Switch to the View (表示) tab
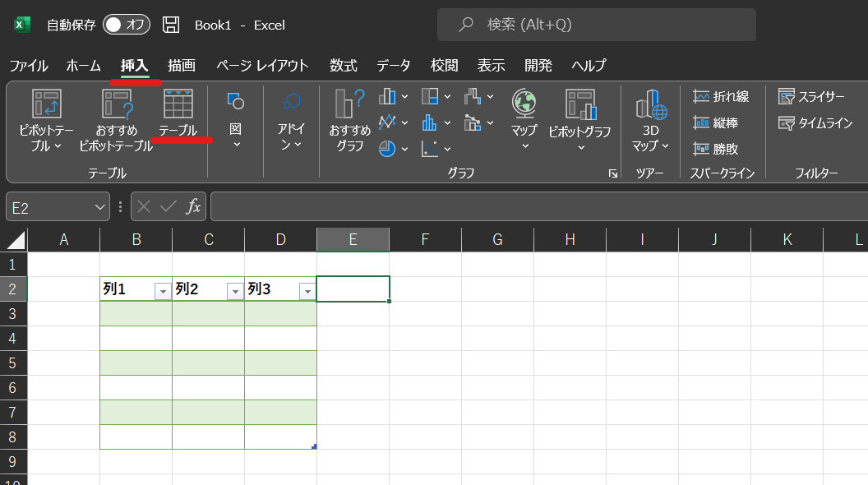This screenshot has width=868, height=485. point(491,66)
